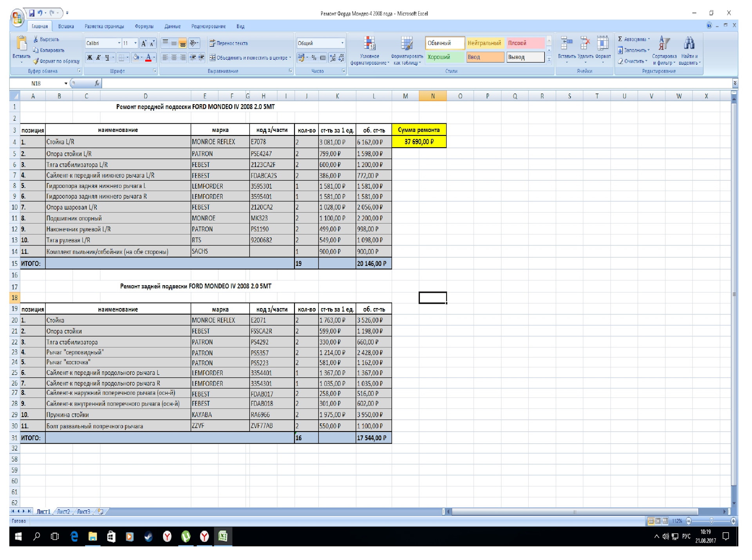752x560 pixels.
Task: Open Форматировать как таблицу gallery
Action: (x=407, y=51)
